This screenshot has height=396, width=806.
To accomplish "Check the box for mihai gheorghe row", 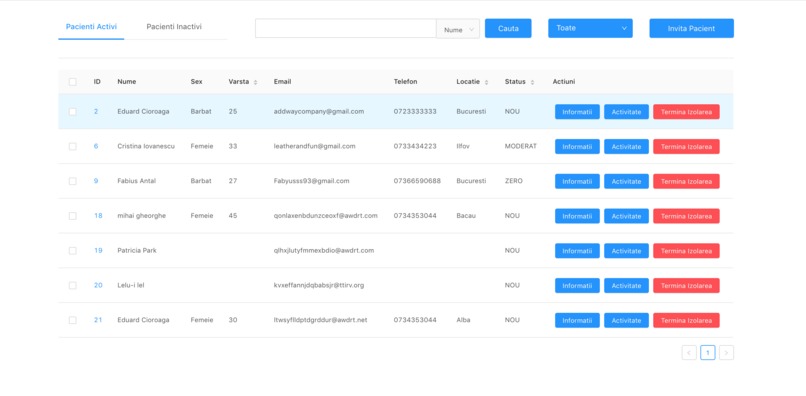I will tap(72, 216).
